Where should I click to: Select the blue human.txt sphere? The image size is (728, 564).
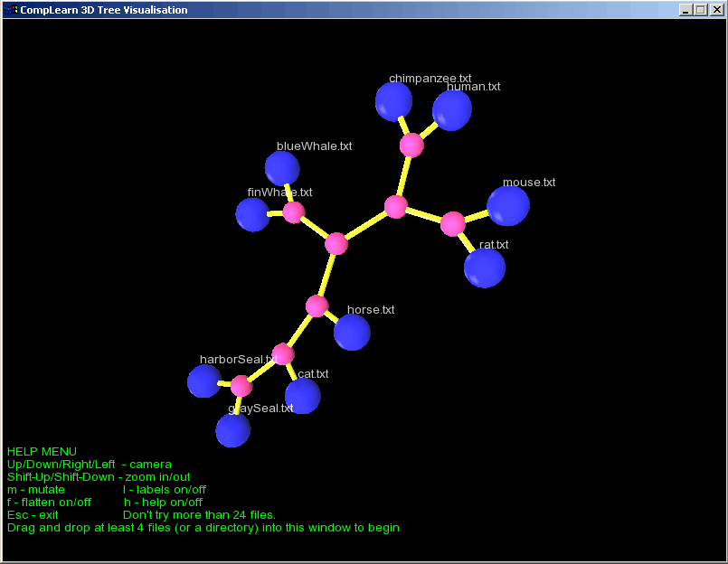click(451, 111)
